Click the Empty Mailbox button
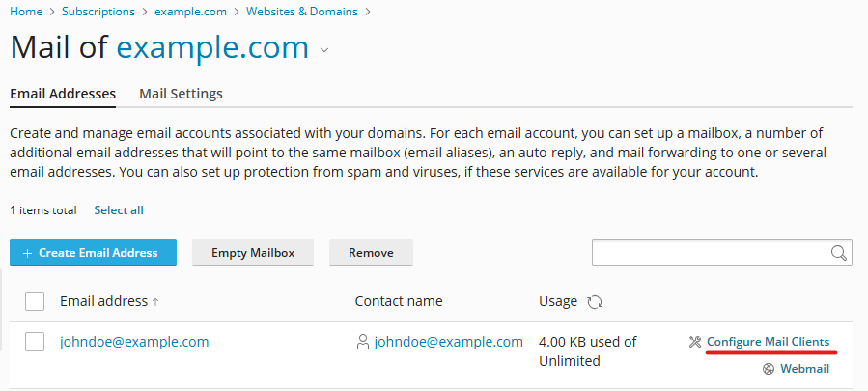Image resolution: width=868 pixels, height=391 pixels. 253,253
